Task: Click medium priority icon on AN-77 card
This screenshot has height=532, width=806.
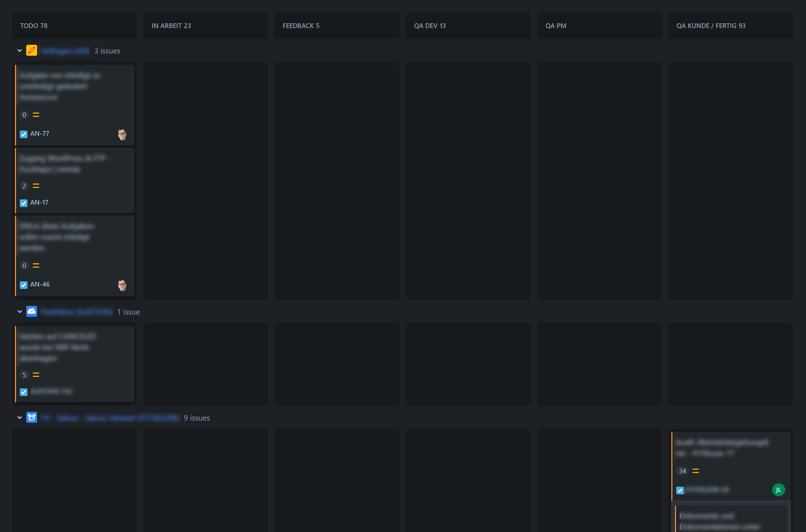Action: pyautogui.click(x=36, y=115)
